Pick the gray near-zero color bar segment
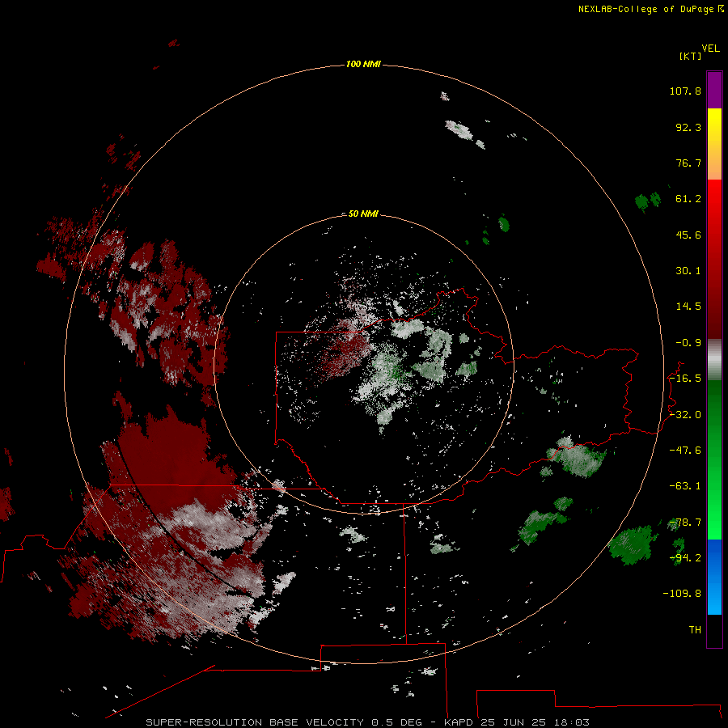728x728 pixels. pos(714,359)
